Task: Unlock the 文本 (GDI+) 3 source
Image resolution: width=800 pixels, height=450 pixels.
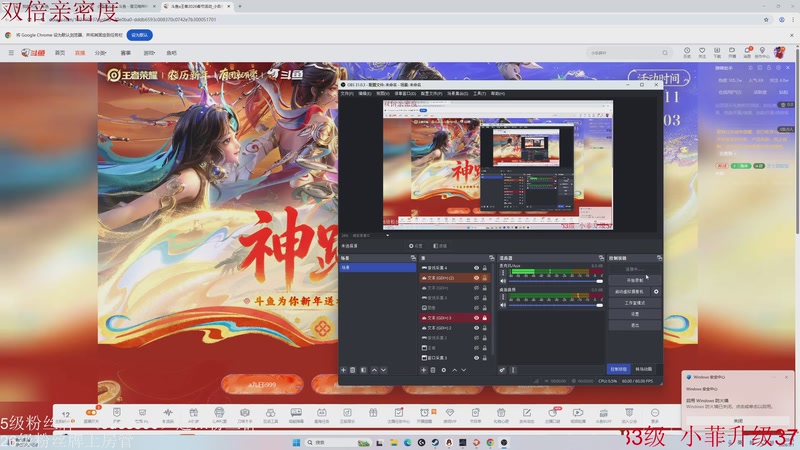Action: (485, 318)
